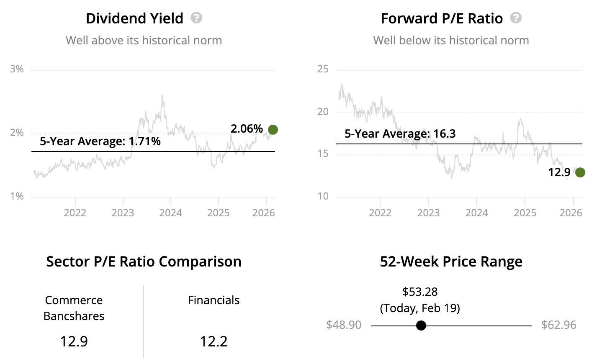Click the $48.90 52-week low label
Image resolution: width=597 pixels, height=364 pixels.
(x=344, y=325)
